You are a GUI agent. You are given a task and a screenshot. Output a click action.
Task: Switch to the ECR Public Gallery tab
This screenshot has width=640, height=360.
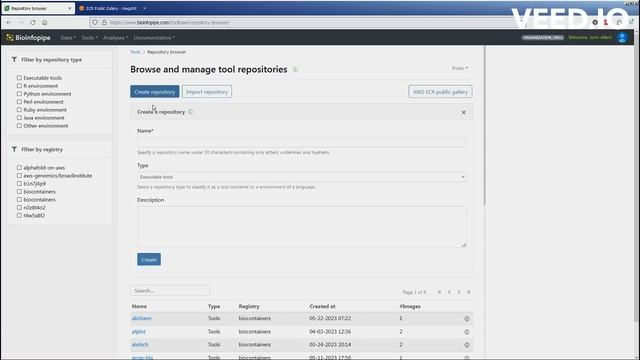(x=111, y=8)
